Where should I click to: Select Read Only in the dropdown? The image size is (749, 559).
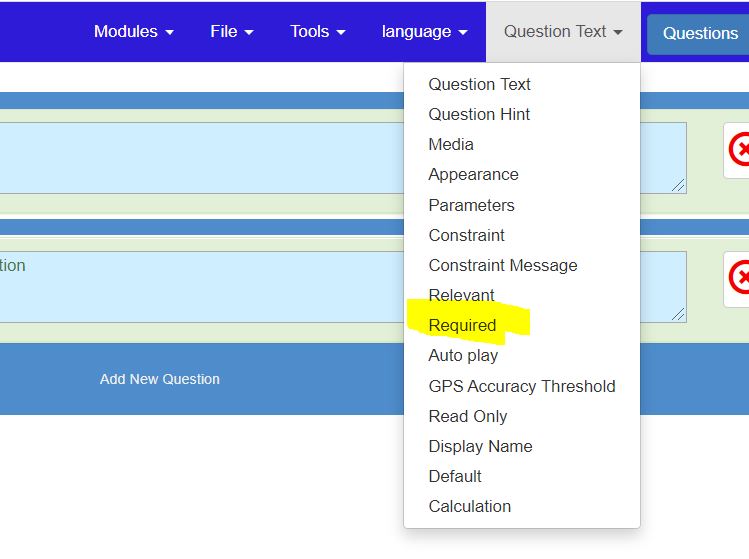467,416
